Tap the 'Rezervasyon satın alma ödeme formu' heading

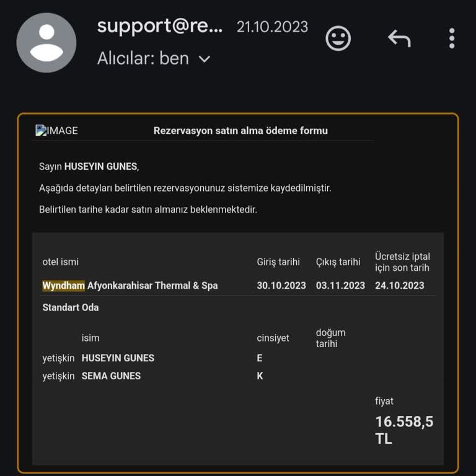pyautogui.click(x=240, y=131)
